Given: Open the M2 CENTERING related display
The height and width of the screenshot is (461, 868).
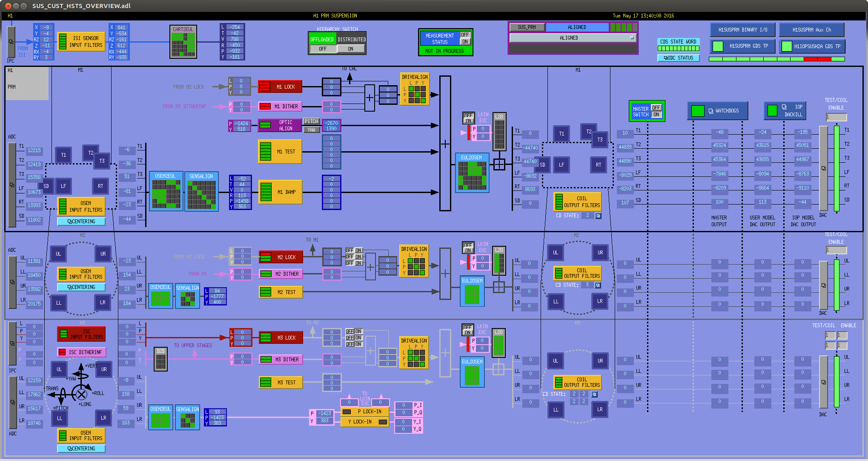Looking at the screenshot, I should tap(81, 287).
